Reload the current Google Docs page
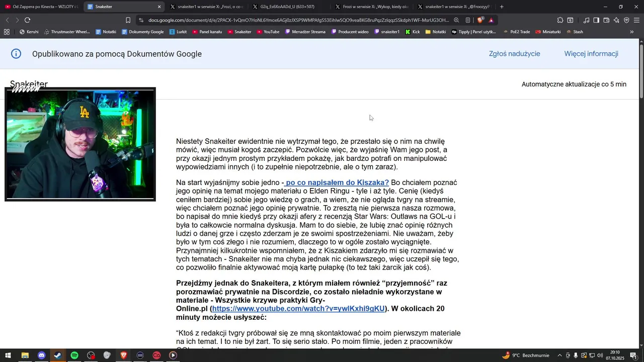 [27, 20]
